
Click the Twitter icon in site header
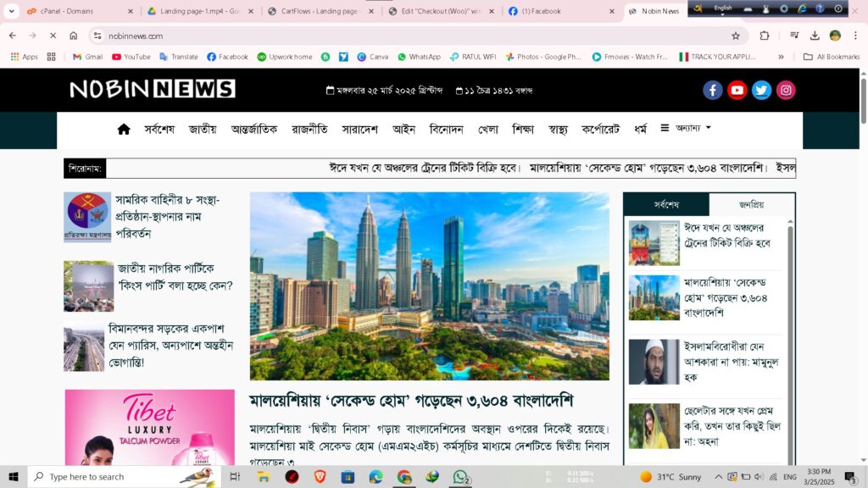tap(762, 91)
